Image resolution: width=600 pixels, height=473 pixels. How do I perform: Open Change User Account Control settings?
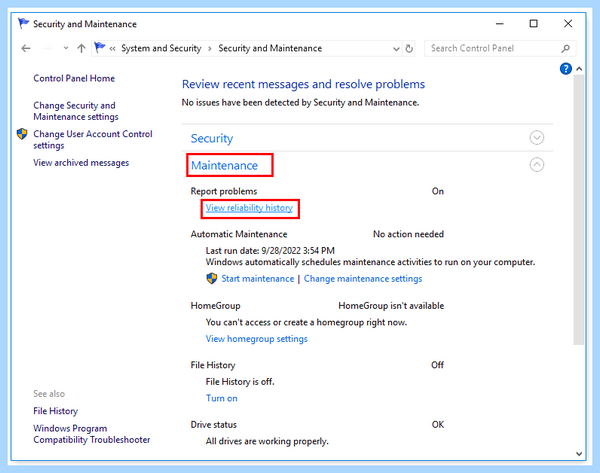coord(93,140)
